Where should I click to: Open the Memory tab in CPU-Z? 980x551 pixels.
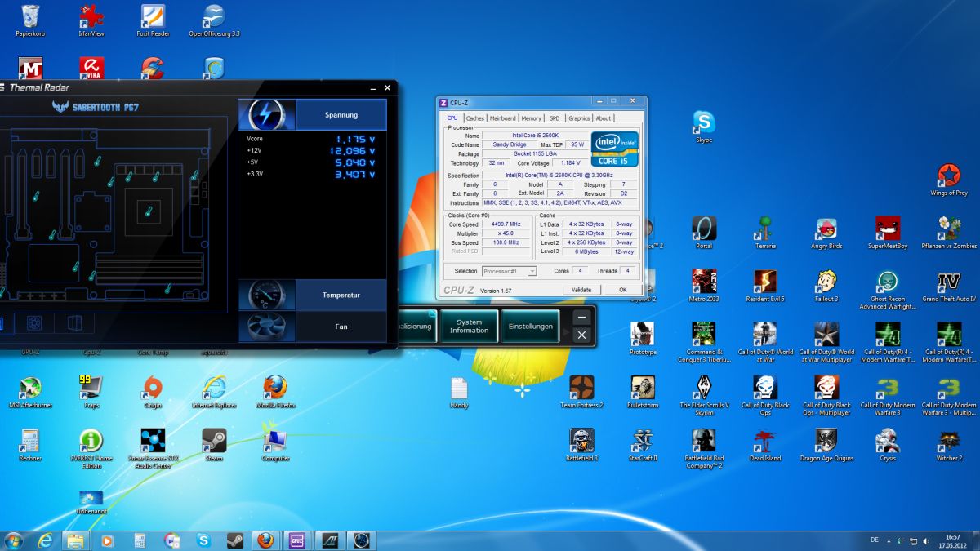pos(531,118)
